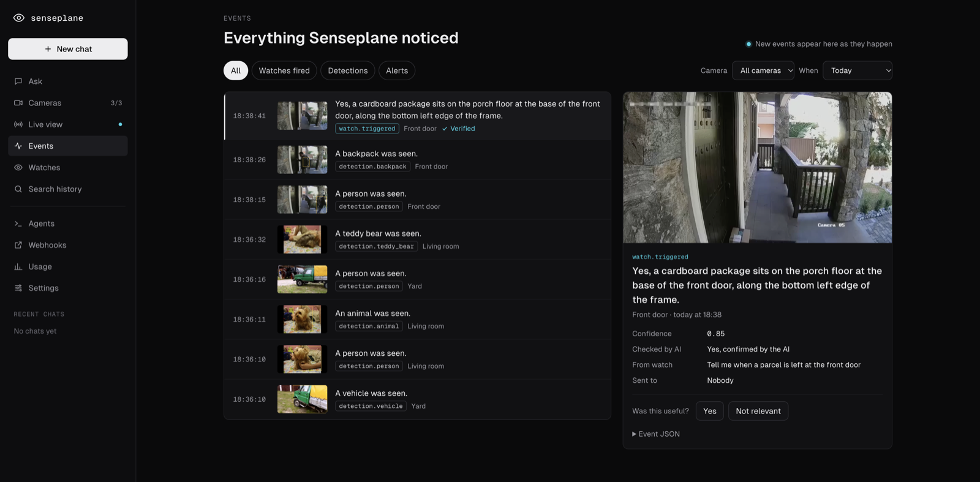Click the detection.animal tag
This screenshot has width=980, height=482.
pos(369,326)
